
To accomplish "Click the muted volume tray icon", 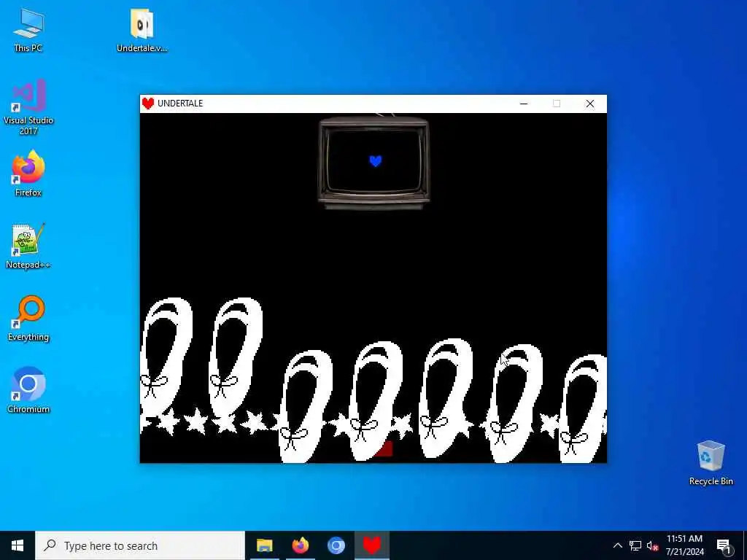I will point(652,545).
